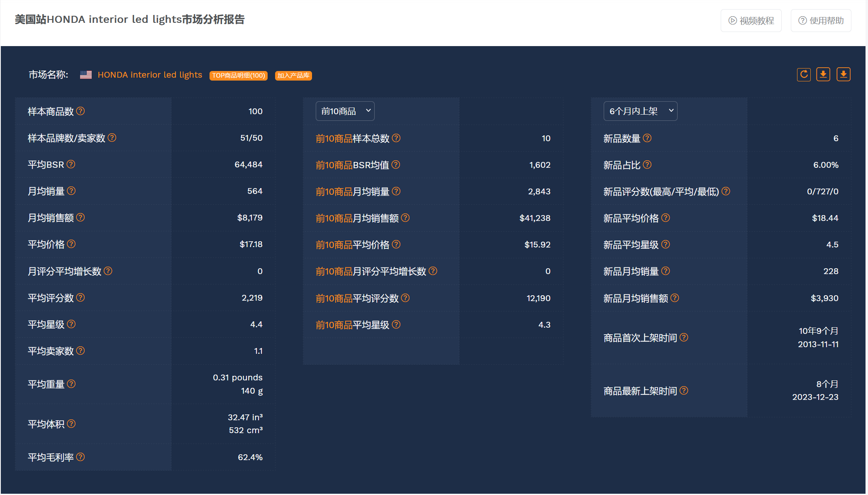Open help icon next to 新品占比
Image resolution: width=868 pixels, height=495 pixels.
pyautogui.click(x=647, y=165)
